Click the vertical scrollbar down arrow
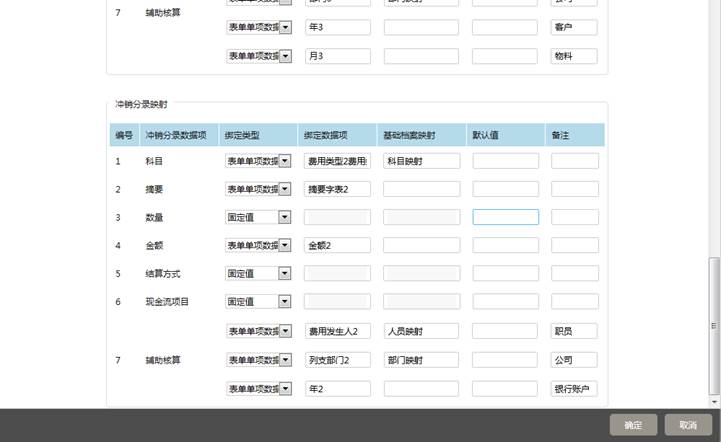 pos(714,401)
